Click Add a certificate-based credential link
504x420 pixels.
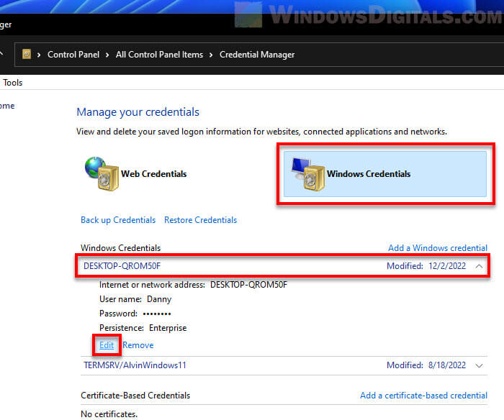(x=423, y=396)
